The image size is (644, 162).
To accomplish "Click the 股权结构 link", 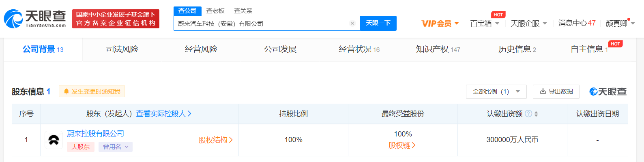I will [215, 140].
